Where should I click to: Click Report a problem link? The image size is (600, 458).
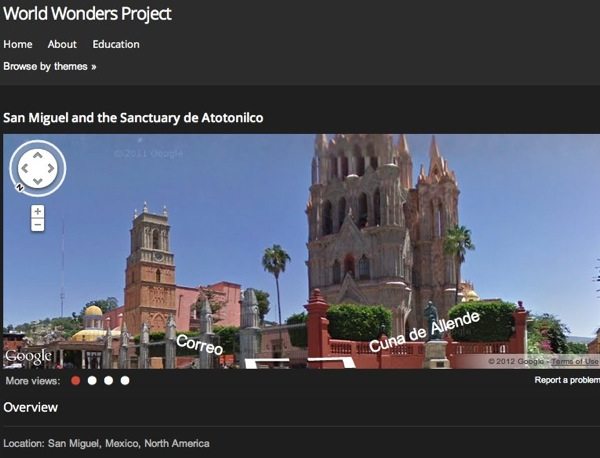point(567,380)
